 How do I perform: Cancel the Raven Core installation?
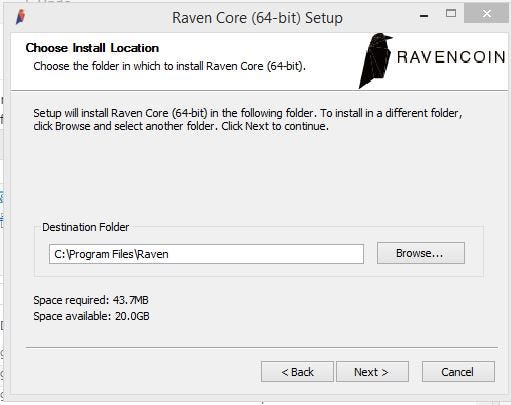[458, 372]
